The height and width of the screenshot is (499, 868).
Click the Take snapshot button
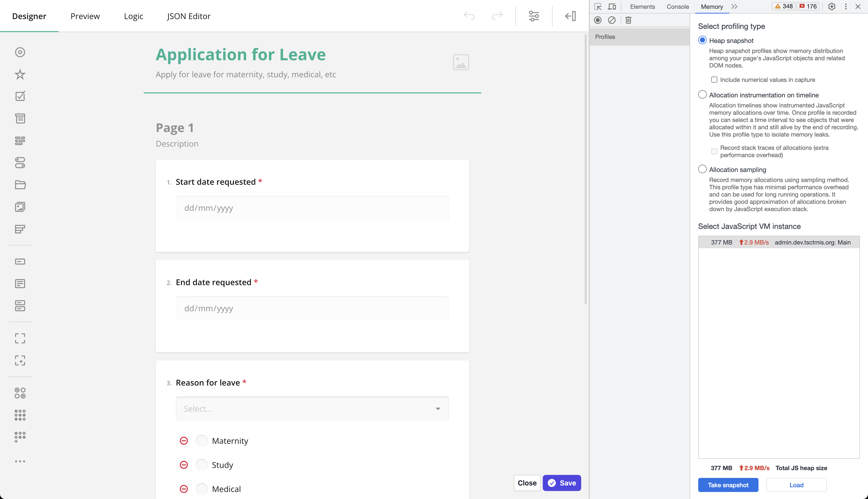[728, 485]
